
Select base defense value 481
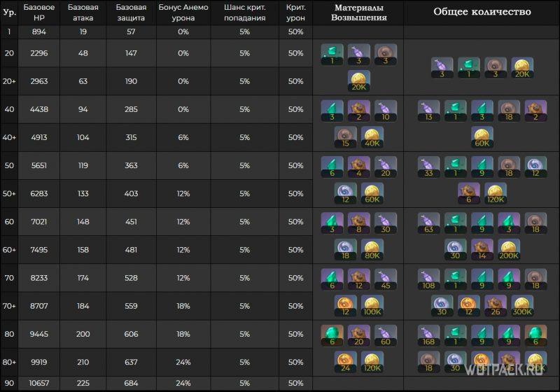pos(131,250)
